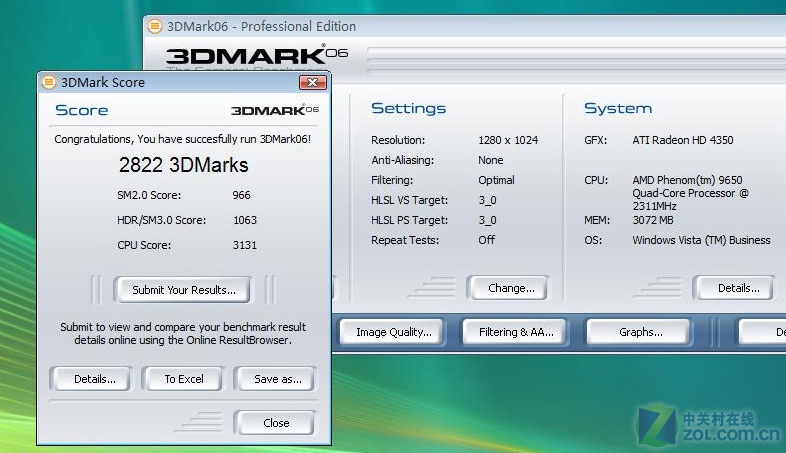This screenshot has height=453, width=786.
Task: Click SM2.0 Score value 966
Action: [241, 195]
